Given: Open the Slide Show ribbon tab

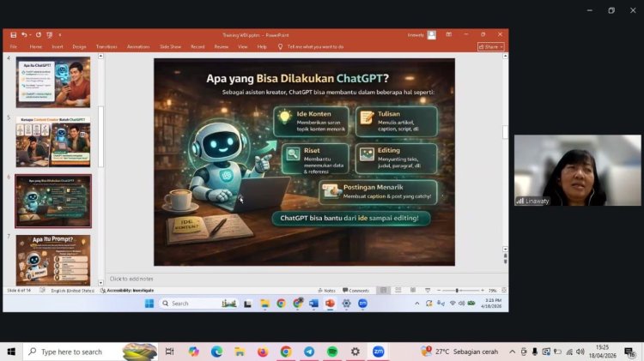Looking at the screenshot, I should tap(170, 46).
